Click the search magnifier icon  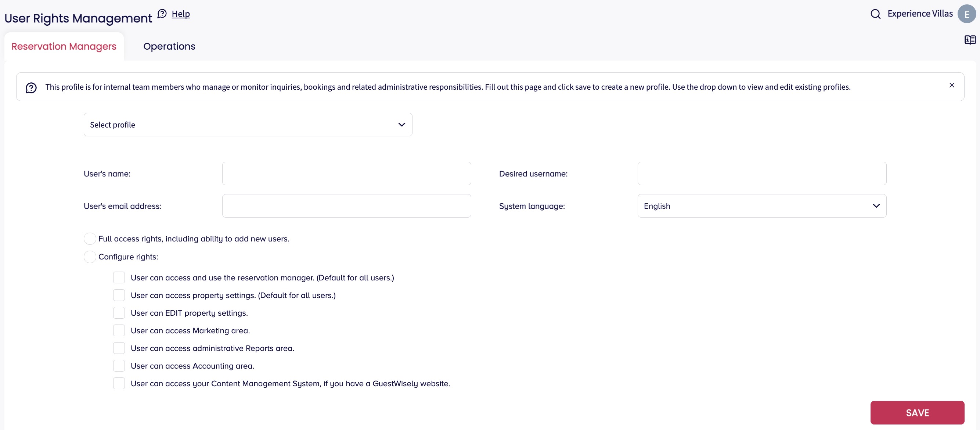(875, 14)
